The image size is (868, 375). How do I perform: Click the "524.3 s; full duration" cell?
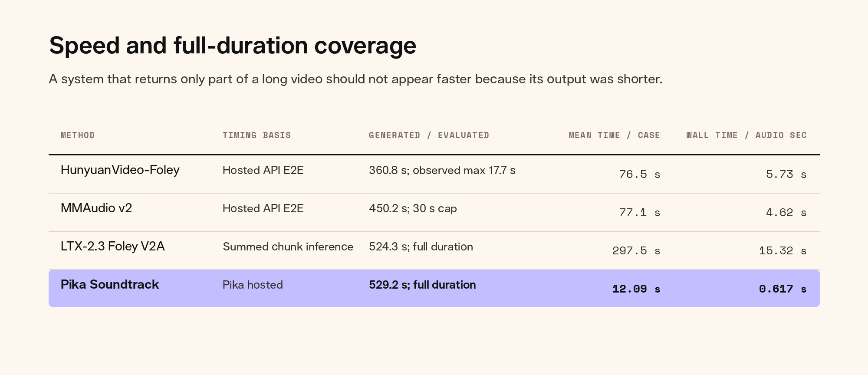click(421, 247)
